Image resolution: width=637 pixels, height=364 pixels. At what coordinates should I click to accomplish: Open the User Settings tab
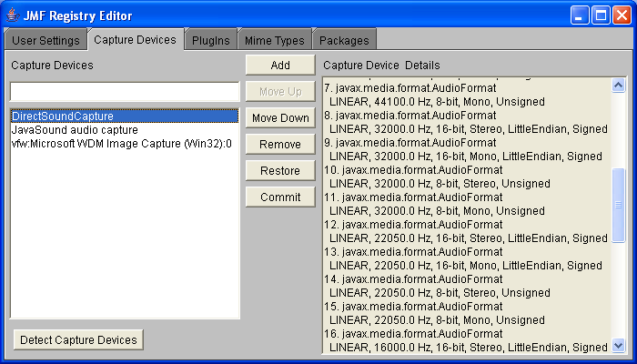click(x=45, y=40)
